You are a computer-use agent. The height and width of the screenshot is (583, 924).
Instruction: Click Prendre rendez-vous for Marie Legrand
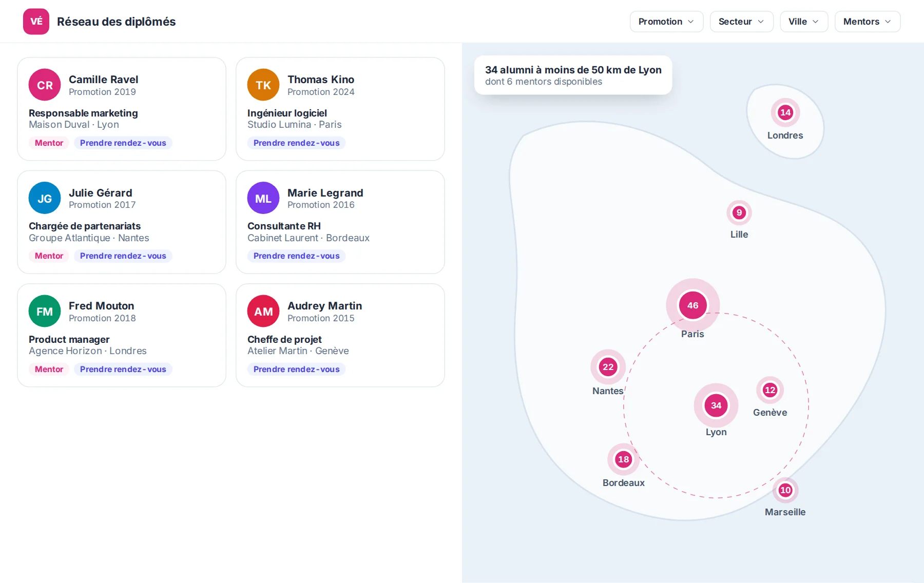[297, 256]
